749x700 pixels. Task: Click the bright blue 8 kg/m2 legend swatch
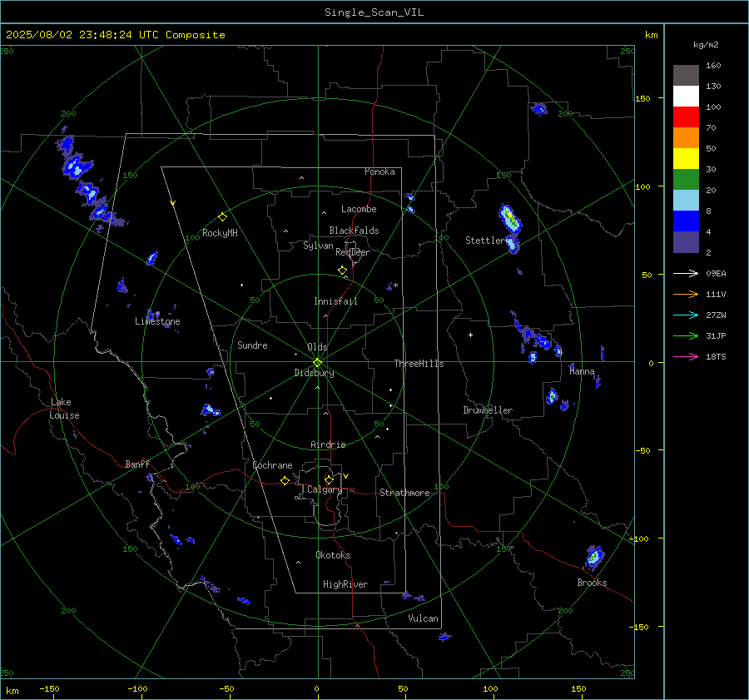click(686, 221)
